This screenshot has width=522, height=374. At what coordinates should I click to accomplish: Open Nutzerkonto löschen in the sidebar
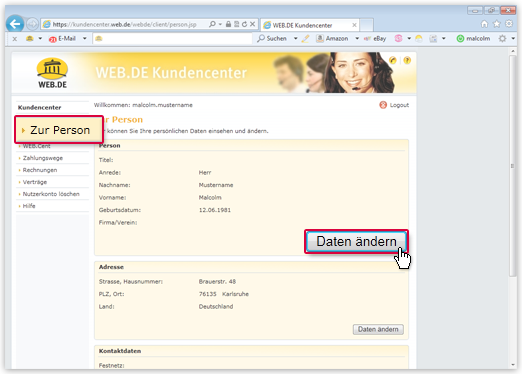[x=51, y=194]
